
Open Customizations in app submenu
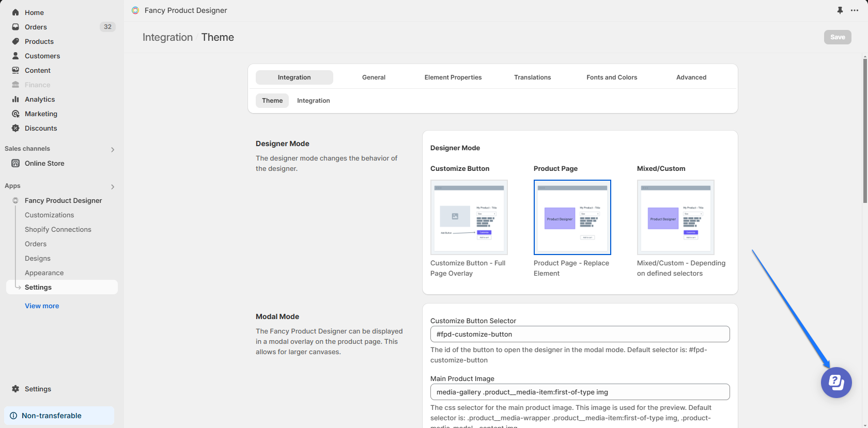50,215
